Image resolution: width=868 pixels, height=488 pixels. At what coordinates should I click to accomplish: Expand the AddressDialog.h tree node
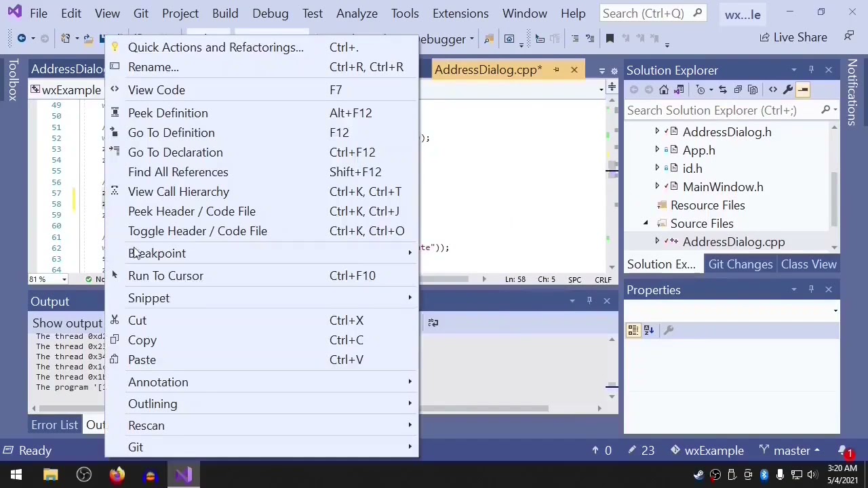(656, 131)
